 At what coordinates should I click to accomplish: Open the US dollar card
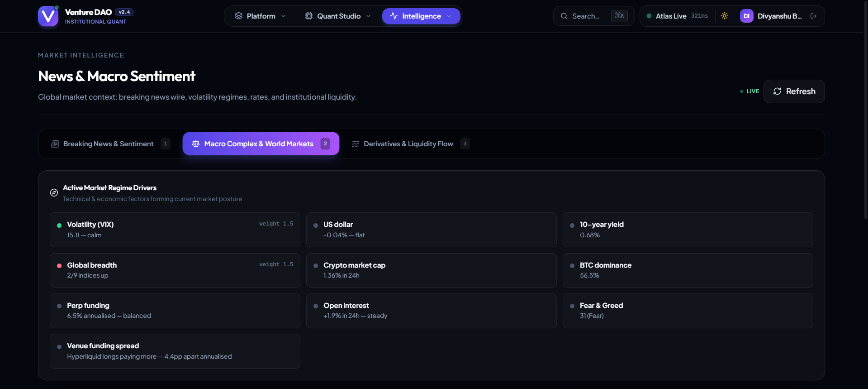coord(431,230)
